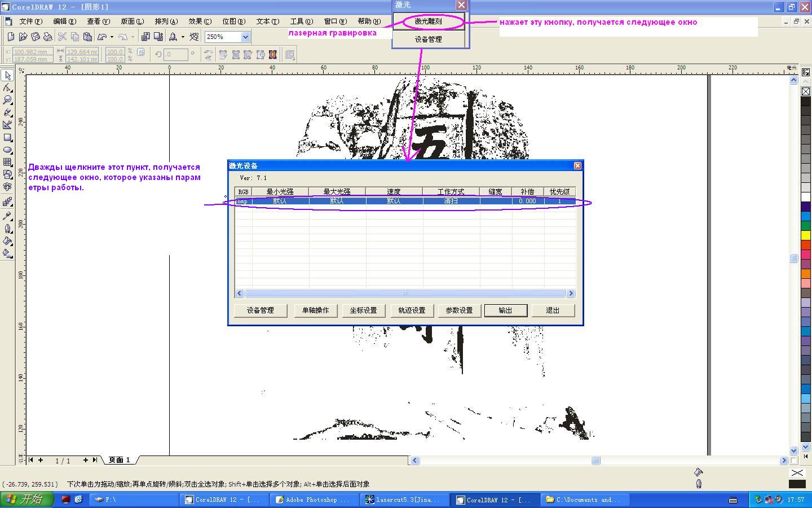Choose the Rectangle tool
812x508 pixels.
(7, 138)
